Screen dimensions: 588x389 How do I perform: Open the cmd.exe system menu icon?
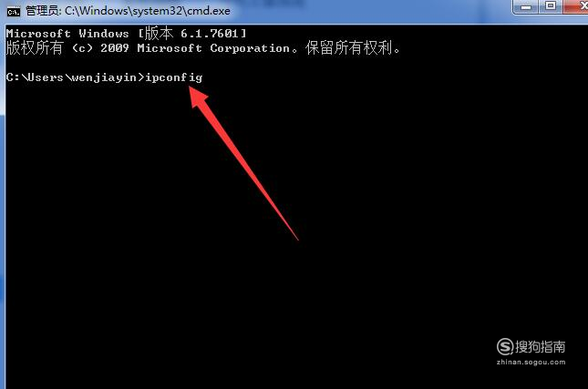click(x=14, y=12)
